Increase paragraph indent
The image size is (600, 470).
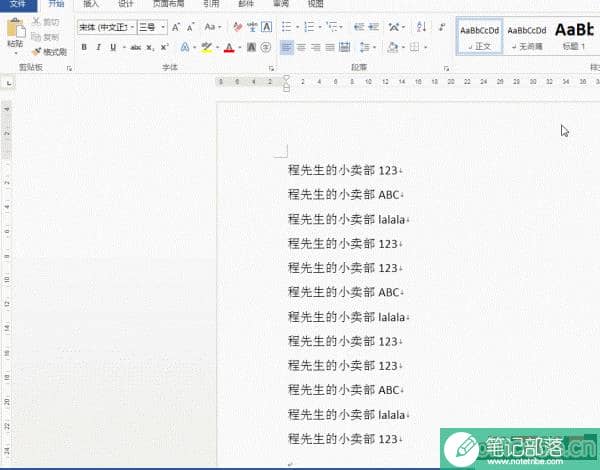(373, 27)
